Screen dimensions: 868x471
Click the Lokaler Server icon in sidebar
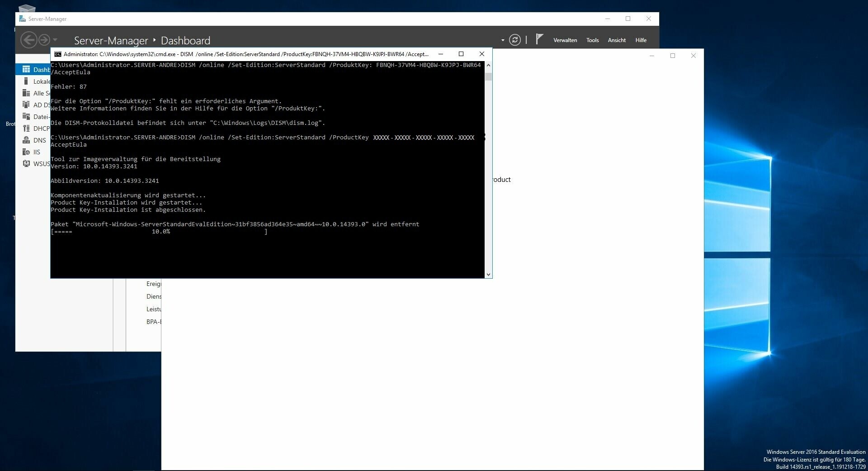tap(26, 81)
